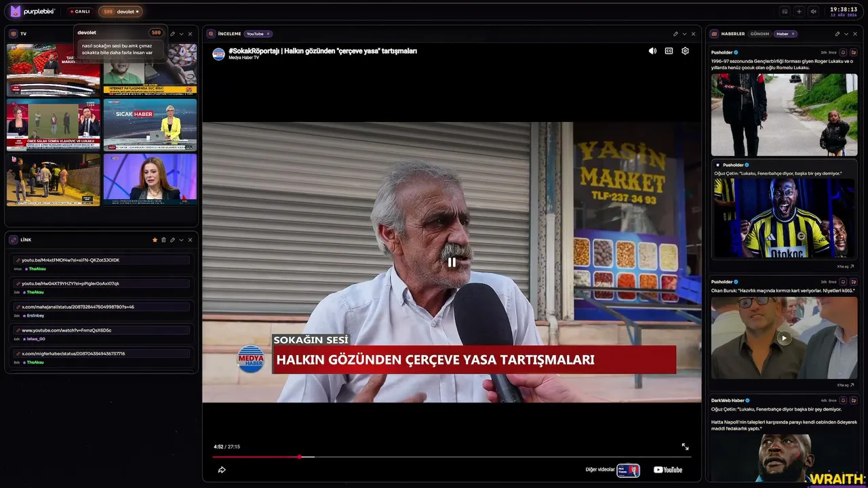
Task: Open the video on YouTube via logo
Action: pyautogui.click(x=668, y=470)
